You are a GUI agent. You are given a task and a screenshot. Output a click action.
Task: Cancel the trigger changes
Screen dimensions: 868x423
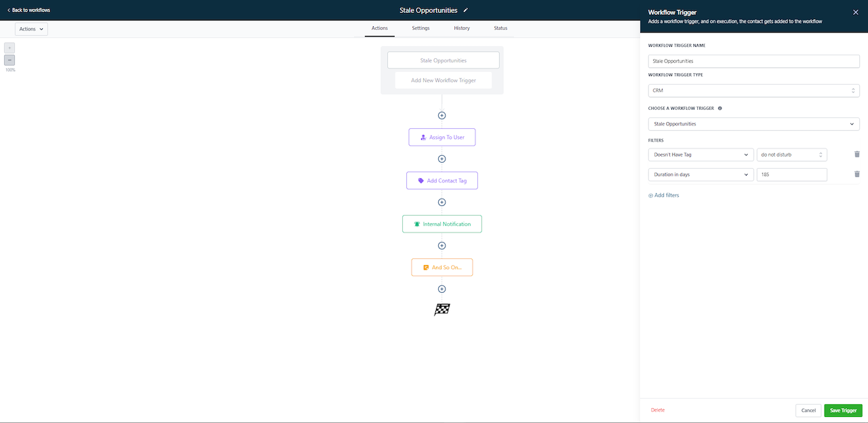[808, 410]
